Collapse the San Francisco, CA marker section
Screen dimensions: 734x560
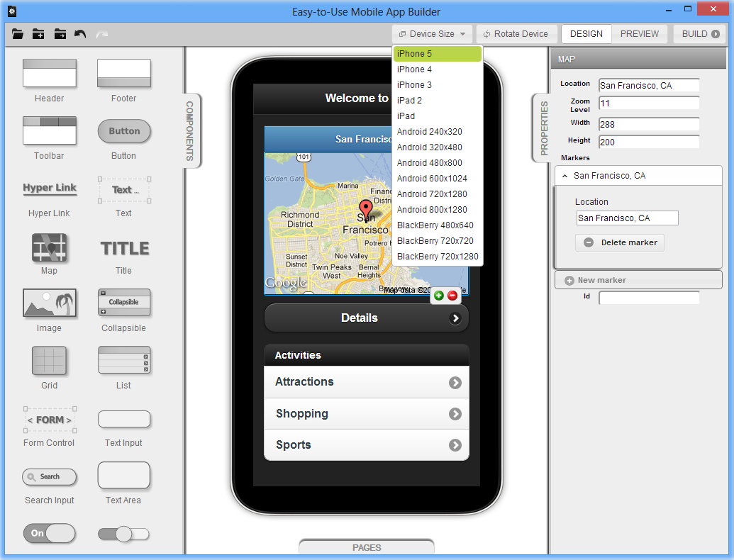coord(565,176)
